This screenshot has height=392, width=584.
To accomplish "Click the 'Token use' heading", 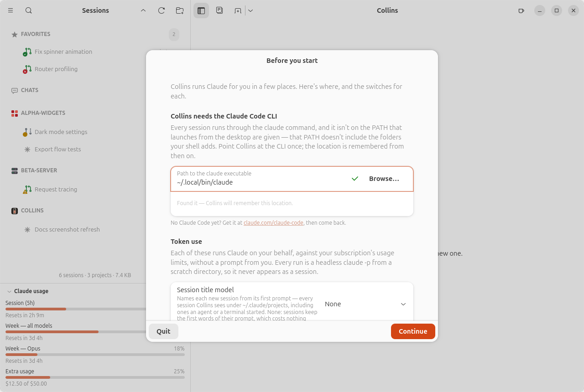I will 186,242.
